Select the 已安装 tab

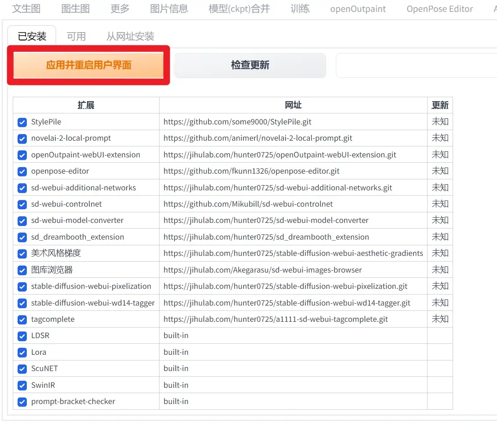tap(32, 36)
